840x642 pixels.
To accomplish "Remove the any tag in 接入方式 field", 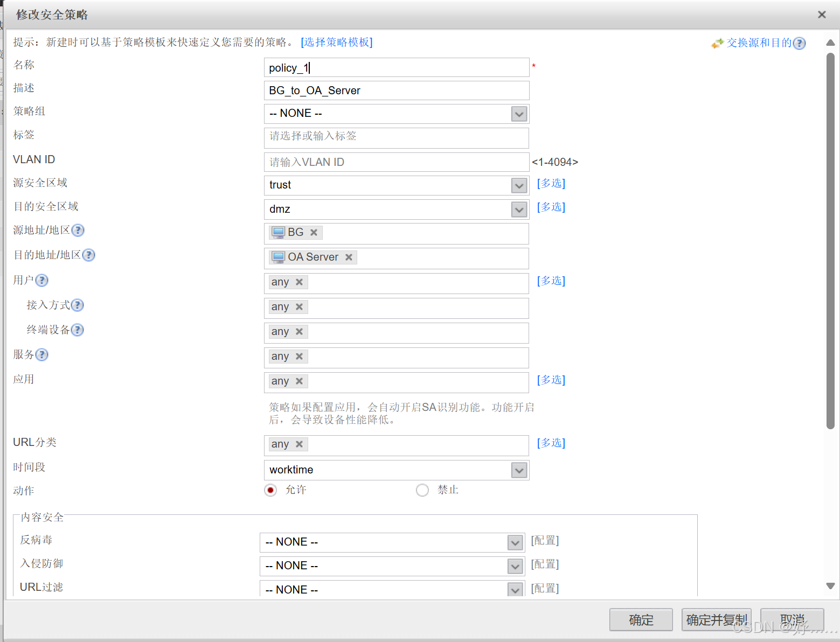I will pos(299,307).
